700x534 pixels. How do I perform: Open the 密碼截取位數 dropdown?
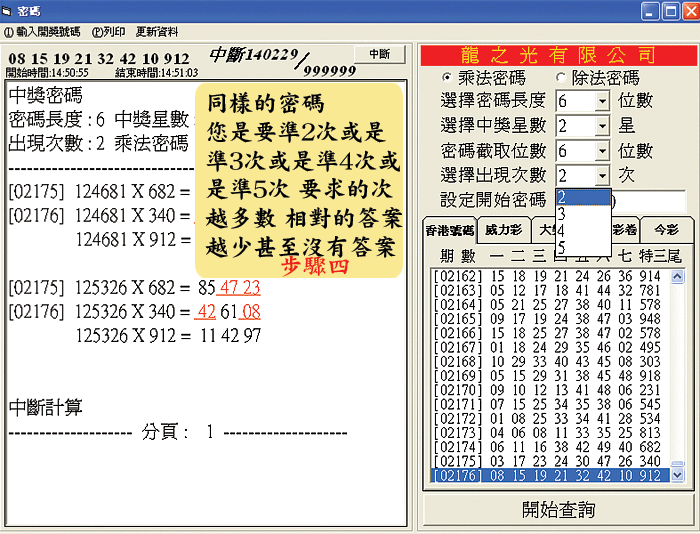(602, 151)
